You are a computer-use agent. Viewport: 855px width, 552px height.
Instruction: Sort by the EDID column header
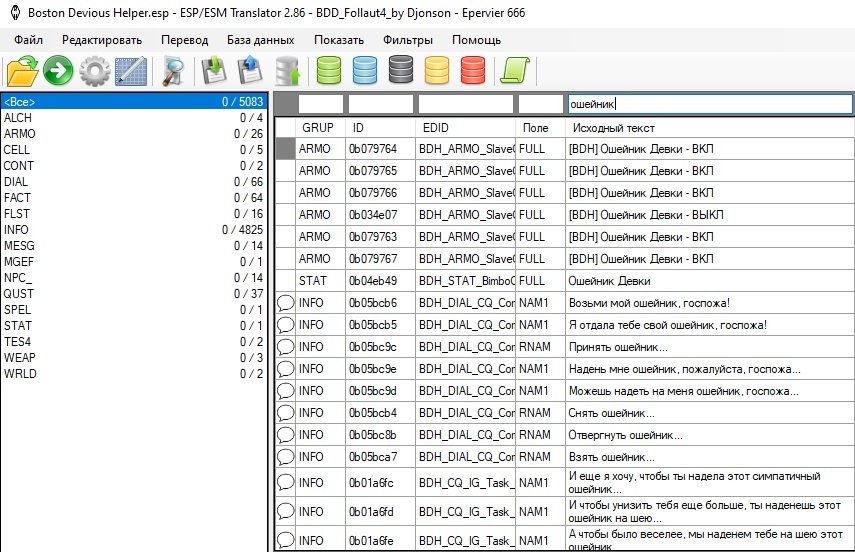(x=466, y=128)
